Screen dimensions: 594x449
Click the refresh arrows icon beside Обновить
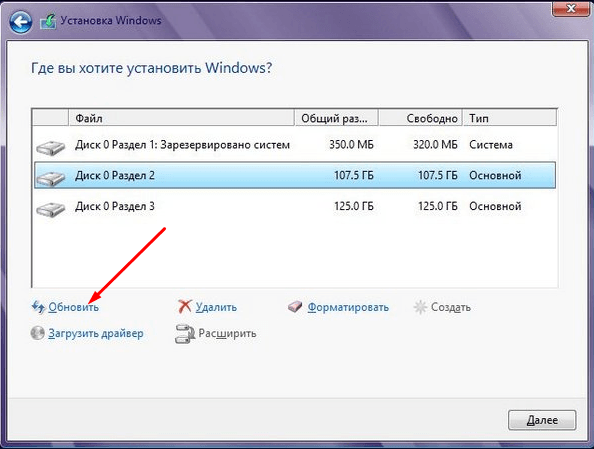38,307
